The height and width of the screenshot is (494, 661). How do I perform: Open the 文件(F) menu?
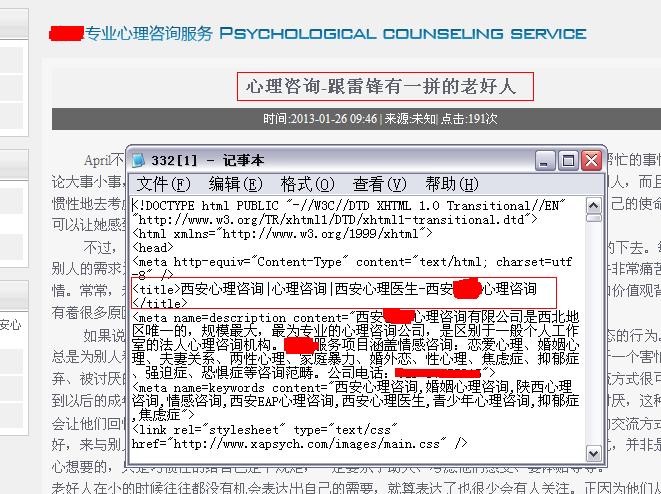click(163, 184)
